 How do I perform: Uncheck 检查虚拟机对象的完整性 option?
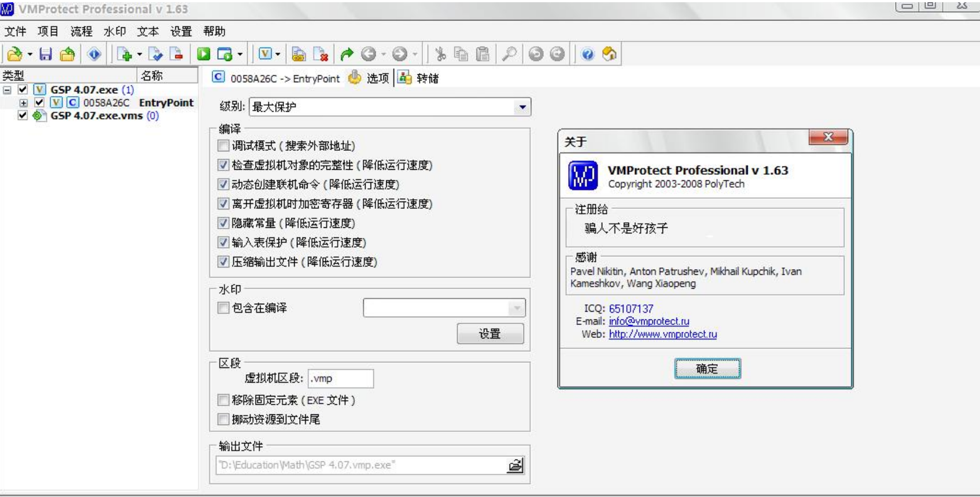223,165
